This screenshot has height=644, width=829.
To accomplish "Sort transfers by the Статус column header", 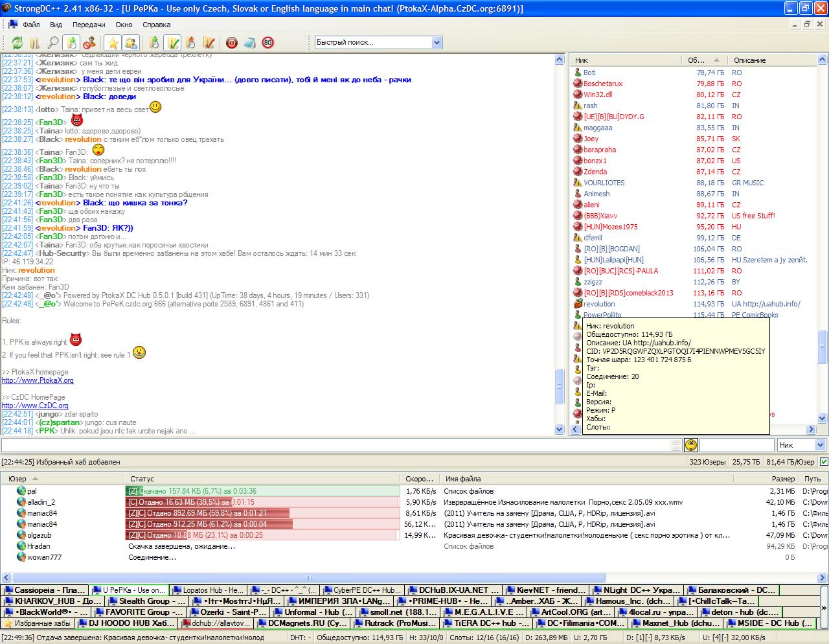I will [x=262, y=479].
